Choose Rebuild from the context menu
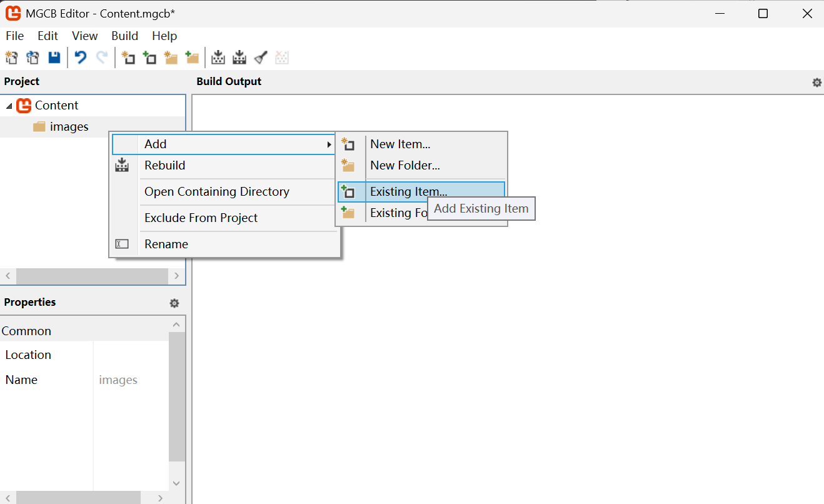Screen dimensions: 824x504 [x=224, y=166]
